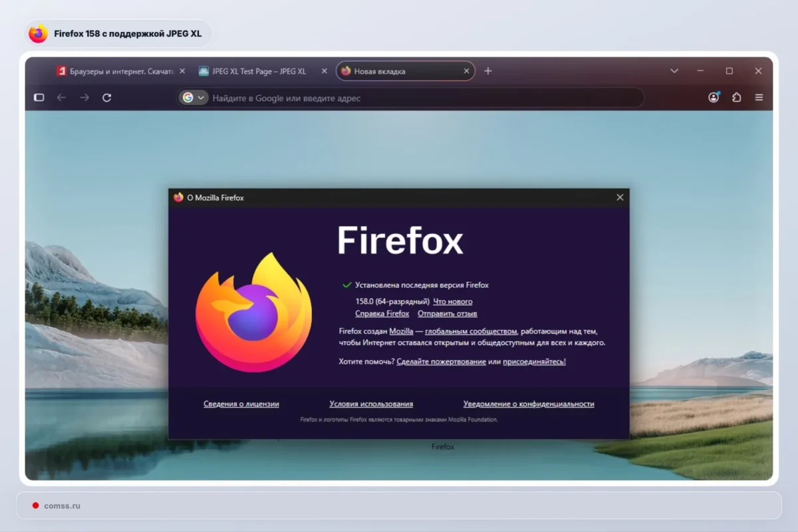Open the Google search engine selector
Screen dimensions: 798x532
pos(194,98)
